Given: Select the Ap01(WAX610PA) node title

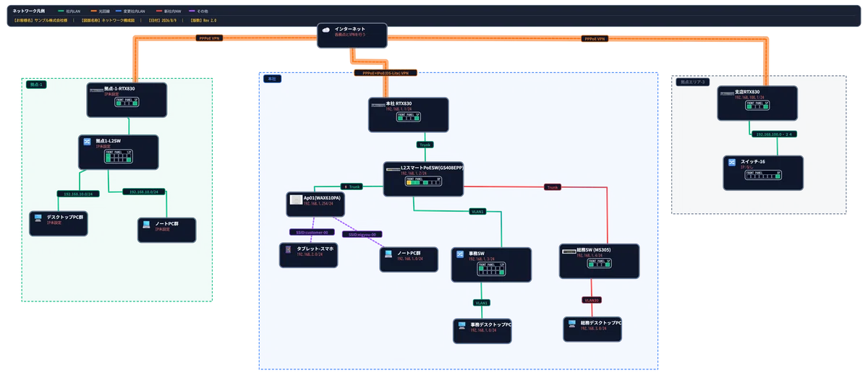Looking at the screenshot, I should [323, 197].
